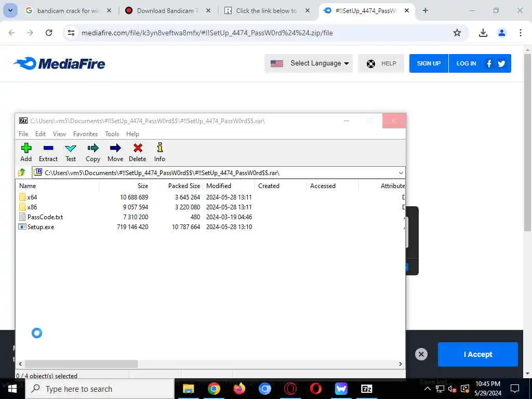Image resolution: width=532 pixels, height=399 pixels.
Task: Expand the archive path dropdown
Action: click(x=401, y=172)
